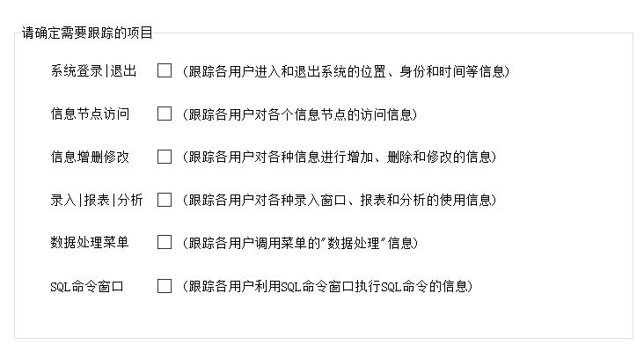The height and width of the screenshot is (352, 644).
Task: Click the SQL命令窗口 label
Action: 87,286
